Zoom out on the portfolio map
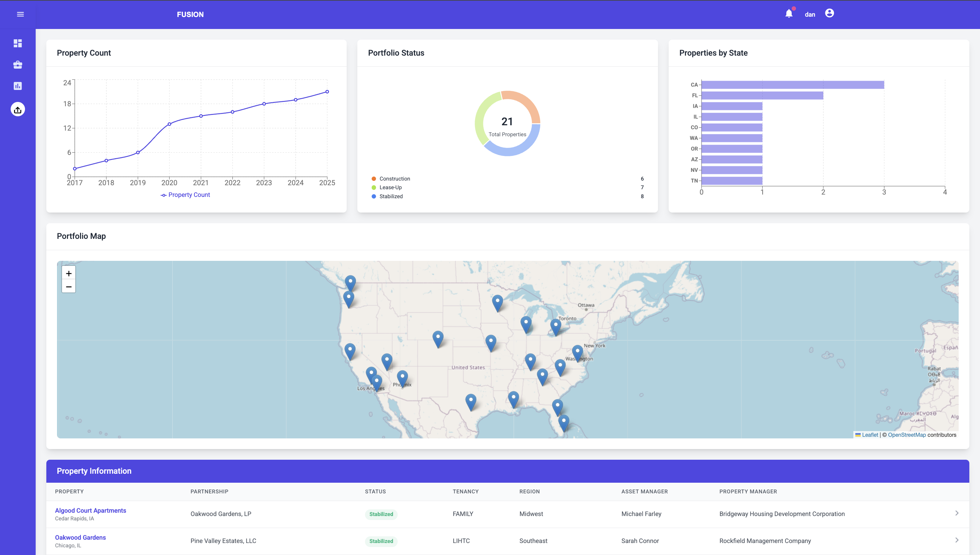The image size is (980, 555). point(69,286)
